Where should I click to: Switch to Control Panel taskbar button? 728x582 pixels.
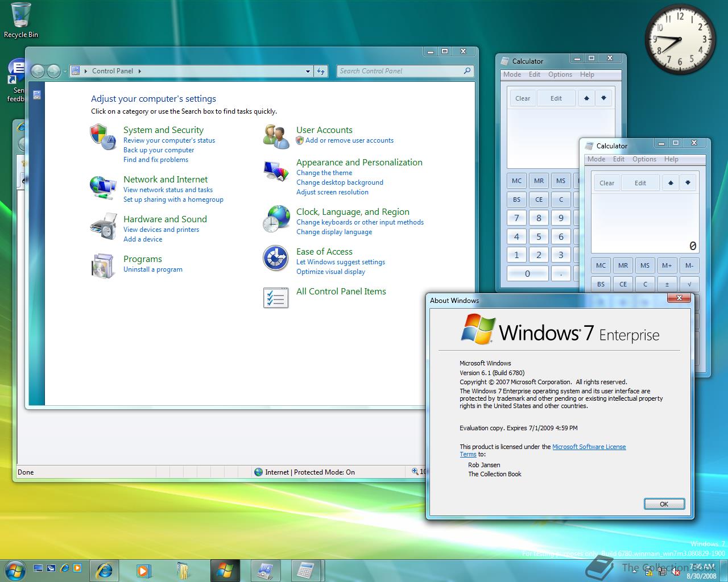(x=266, y=570)
